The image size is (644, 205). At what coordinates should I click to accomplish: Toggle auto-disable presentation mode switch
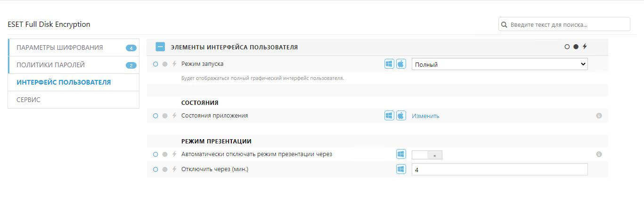pos(427,155)
